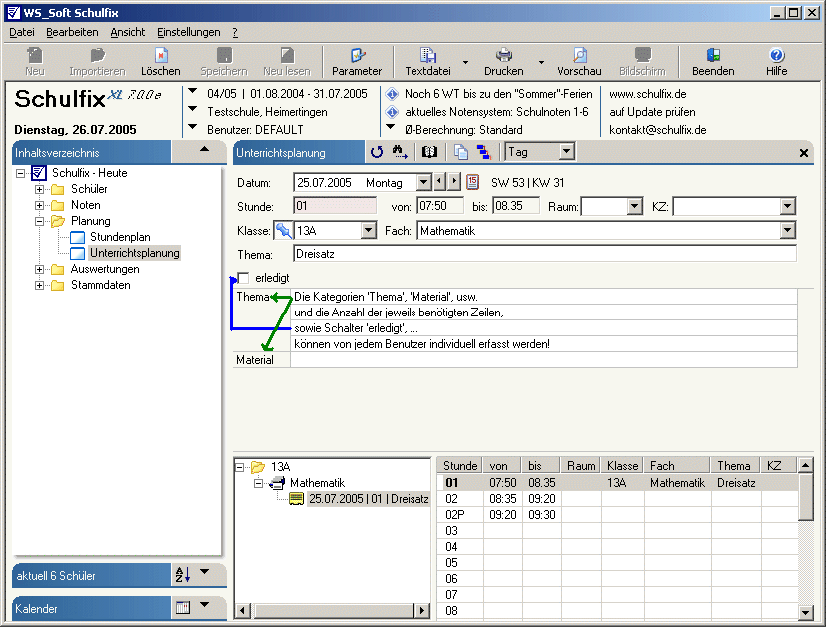Expand the Kalender panel arrow
Viewport: 826px width, 627px height.
click(204, 605)
